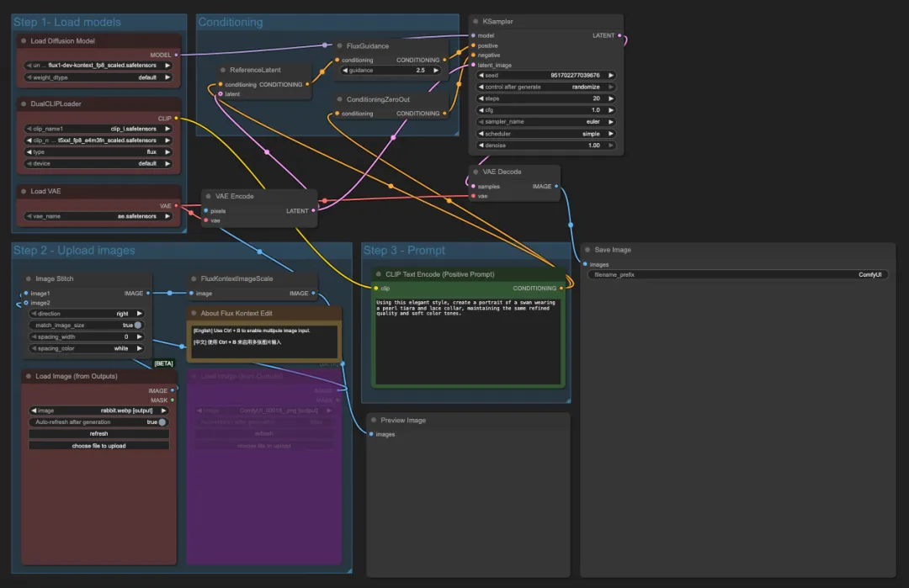Collapse the DualCLIPLoader node

24,104
